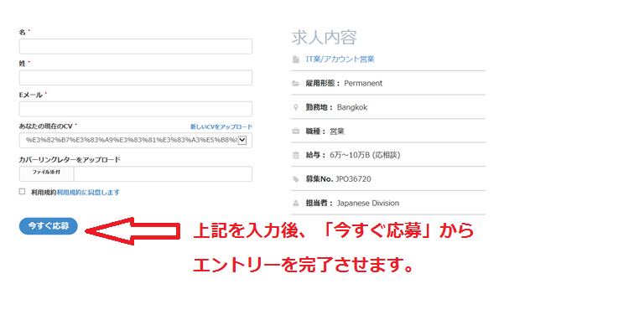Screen dimensions: 644x320
Task: Click the 姓 last name input field
Action: tap(136, 78)
